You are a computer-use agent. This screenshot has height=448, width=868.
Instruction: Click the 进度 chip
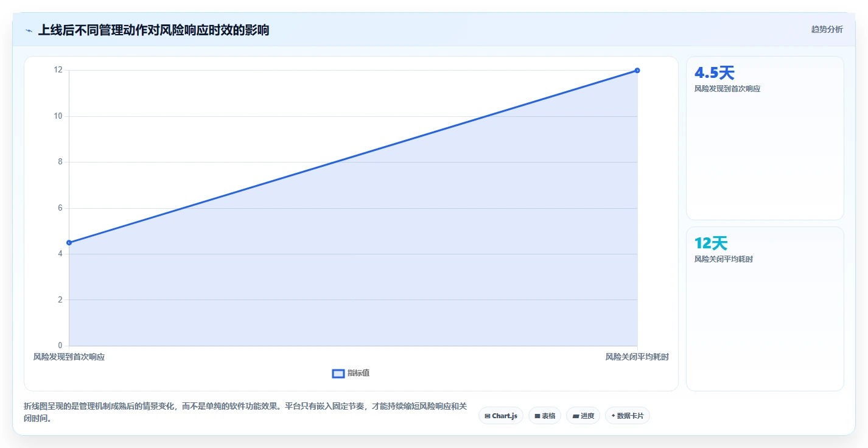pos(583,416)
